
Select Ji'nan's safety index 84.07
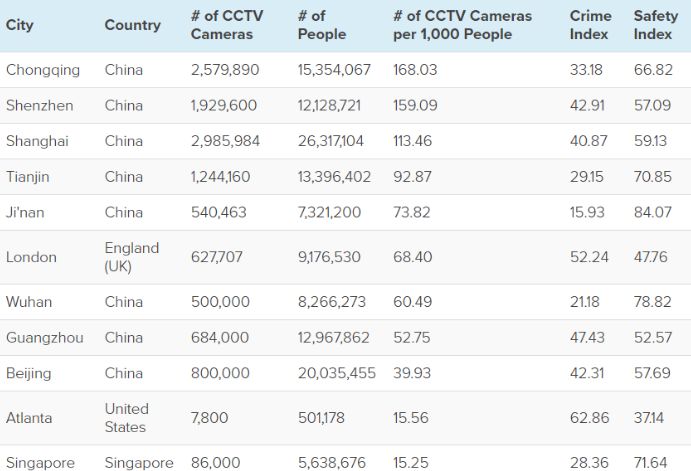pyautogui.click(x=652, y=212)
